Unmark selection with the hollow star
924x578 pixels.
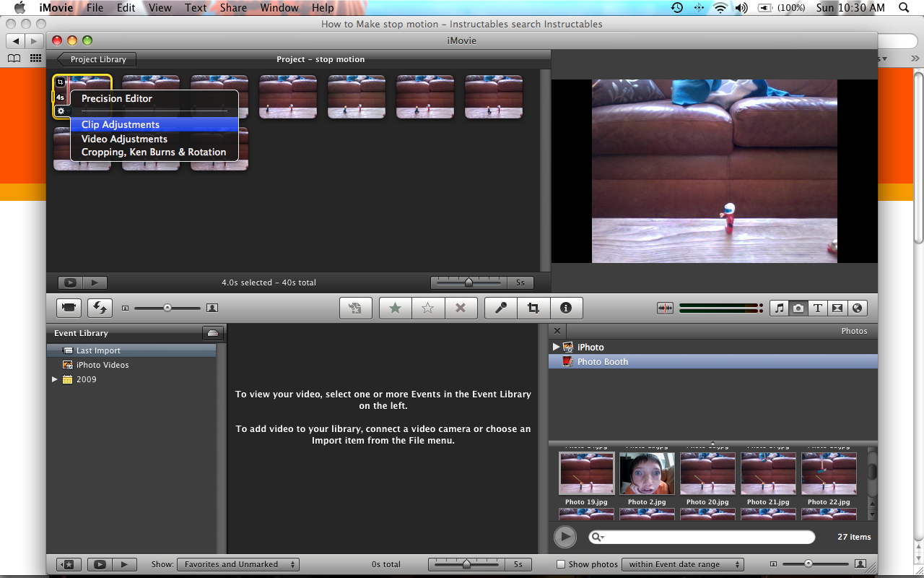coord(427,308)
